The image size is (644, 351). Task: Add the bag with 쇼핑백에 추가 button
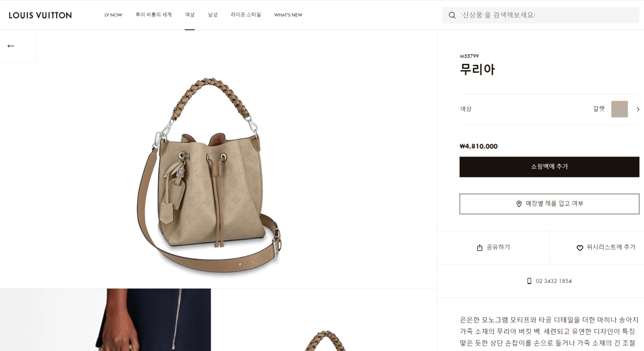click(x=549, y=167)
